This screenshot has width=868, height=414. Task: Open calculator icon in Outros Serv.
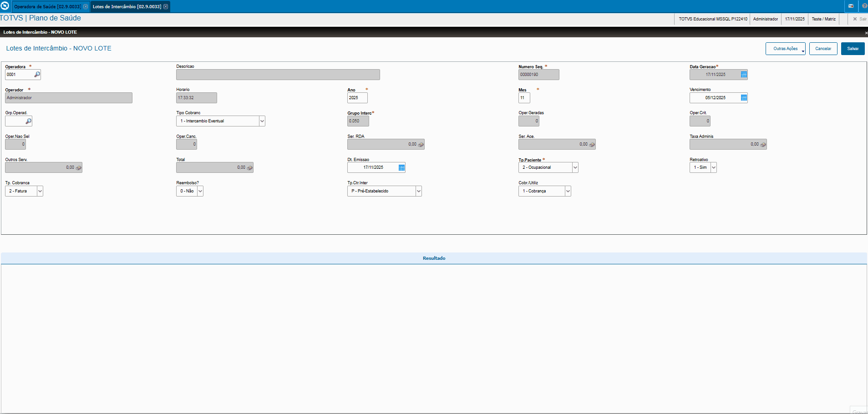pyautogui.click(x=79, y=168)
